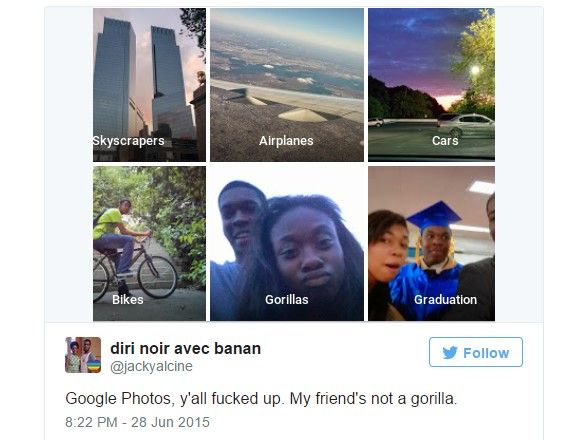
Task: Click the Twitter bird icon in Follow button
Action: (450, 352)
